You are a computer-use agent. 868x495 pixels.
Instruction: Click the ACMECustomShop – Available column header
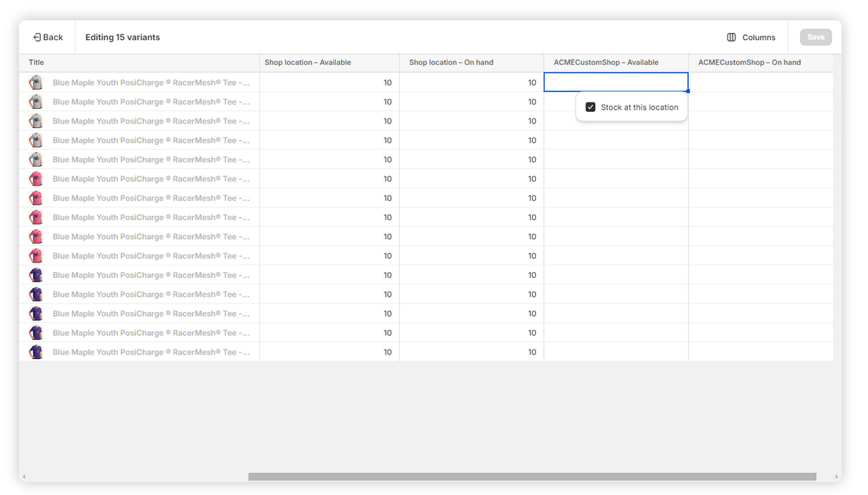(606, 63)
